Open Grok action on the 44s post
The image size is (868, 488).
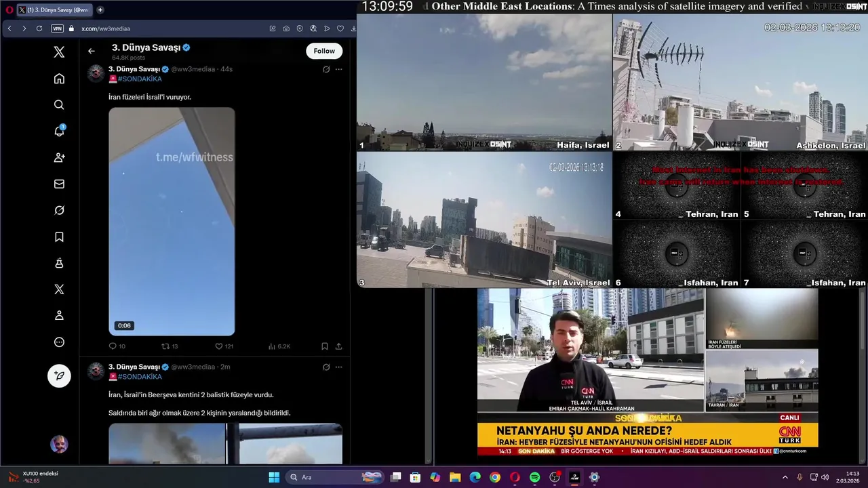(x=326, y=69)
